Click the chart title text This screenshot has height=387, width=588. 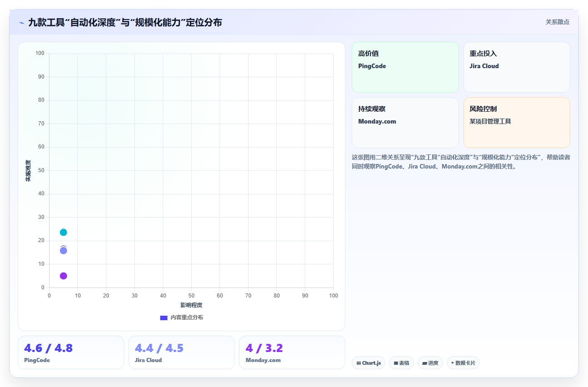(125, 22)
